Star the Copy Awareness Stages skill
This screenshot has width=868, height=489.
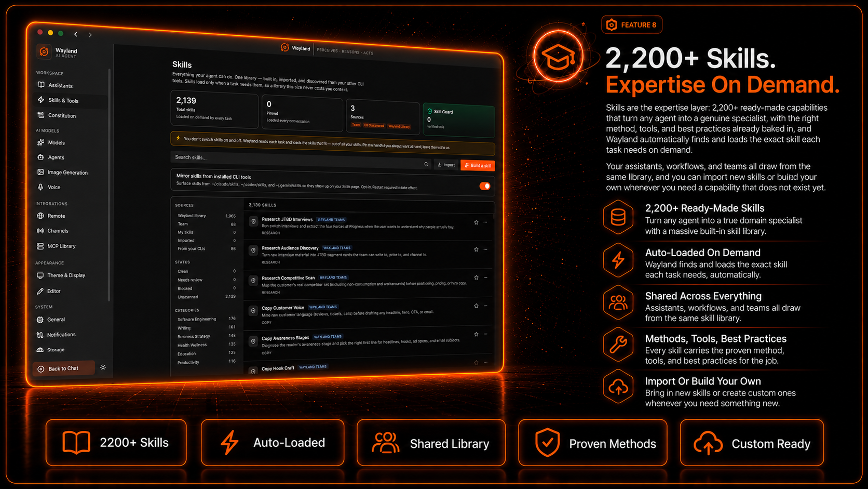click(x=476, y=334)
